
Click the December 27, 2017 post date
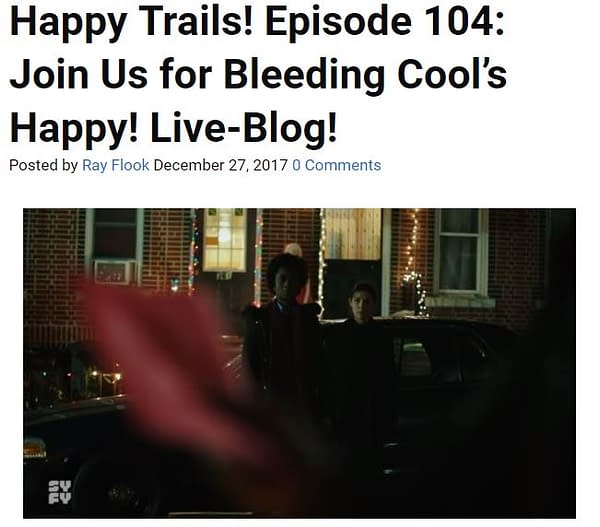point(220,165)
